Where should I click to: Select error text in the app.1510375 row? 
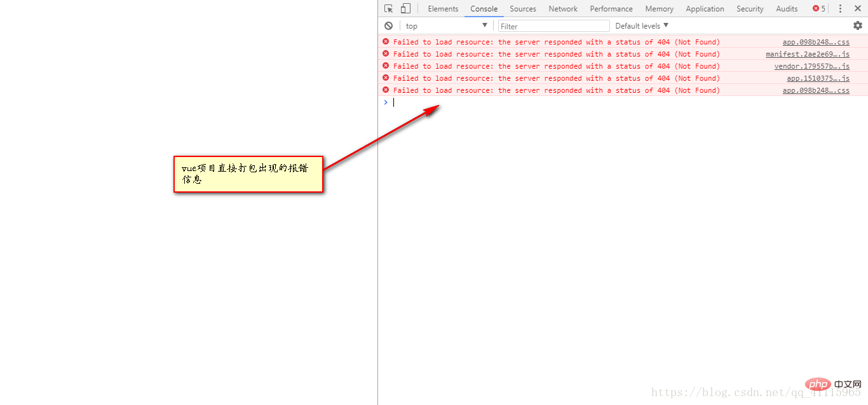(557, 78)
